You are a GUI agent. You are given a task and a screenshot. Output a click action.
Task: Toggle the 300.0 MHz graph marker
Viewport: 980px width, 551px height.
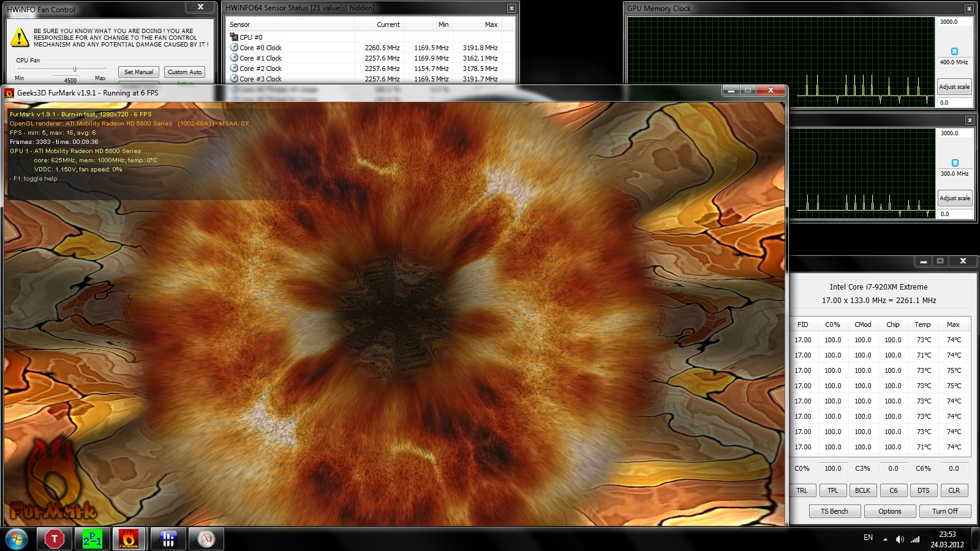click(954, 163)
